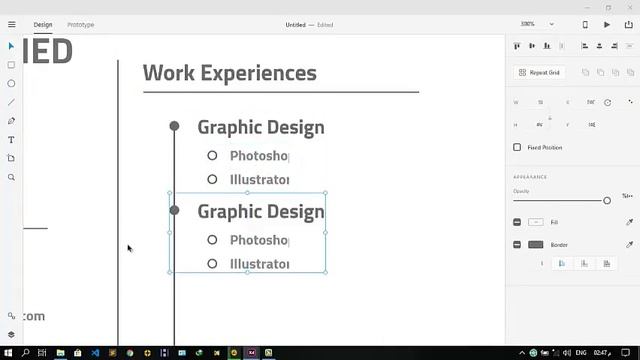The height and width of the screenshot is (360, 640).
Task: Select the Ellipse tool
Action: (x=11, y=84)
